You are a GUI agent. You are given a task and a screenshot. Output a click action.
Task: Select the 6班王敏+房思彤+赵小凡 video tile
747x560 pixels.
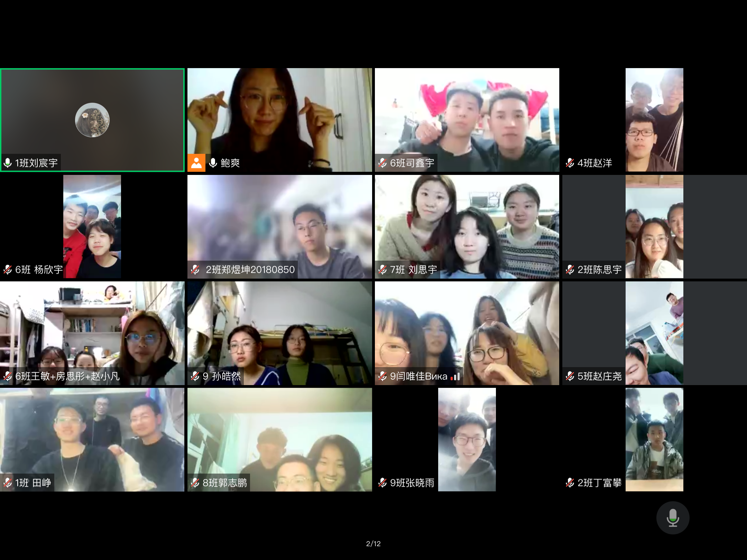[92, 333]
